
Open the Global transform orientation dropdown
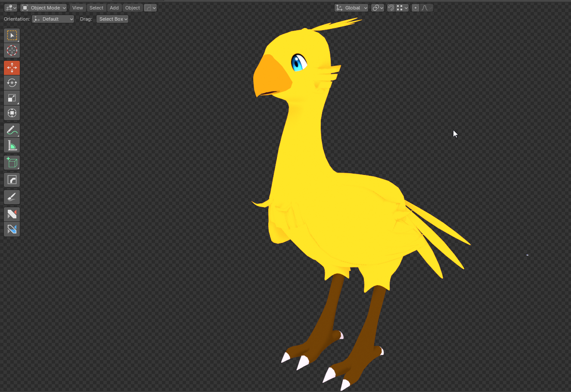click(x=351, y=8)
